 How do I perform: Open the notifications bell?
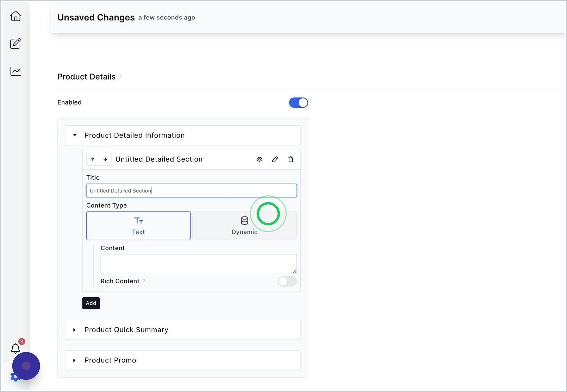point(15,348)
